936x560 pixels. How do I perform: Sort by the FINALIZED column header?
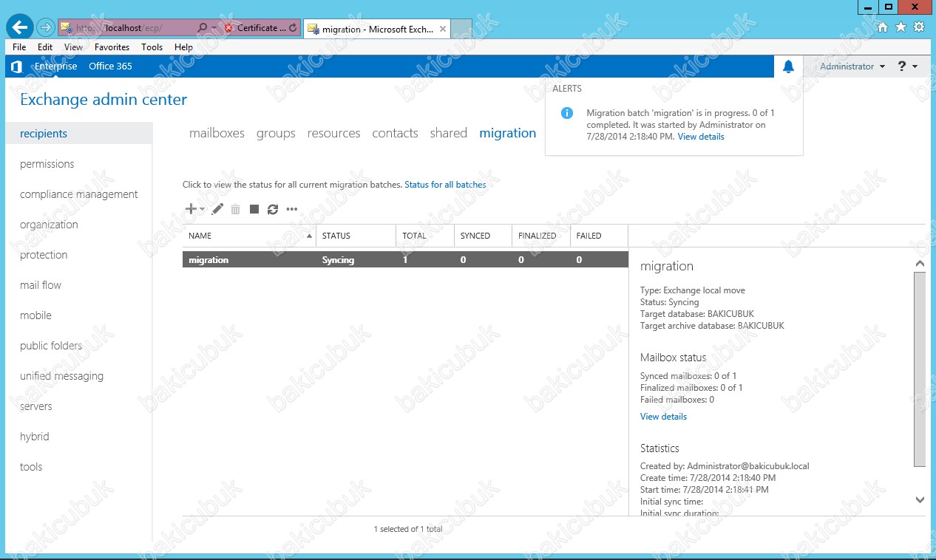tap(541, 236)
